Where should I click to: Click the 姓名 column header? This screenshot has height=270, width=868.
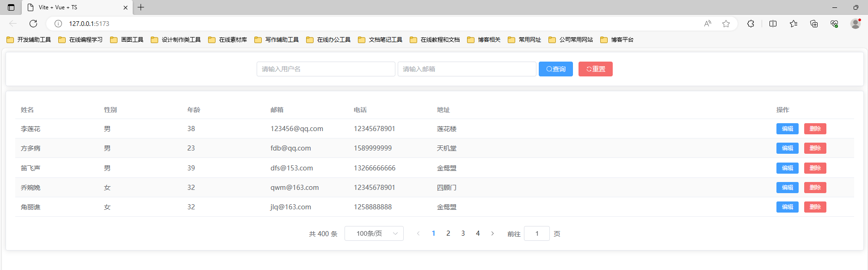(27, 110)
